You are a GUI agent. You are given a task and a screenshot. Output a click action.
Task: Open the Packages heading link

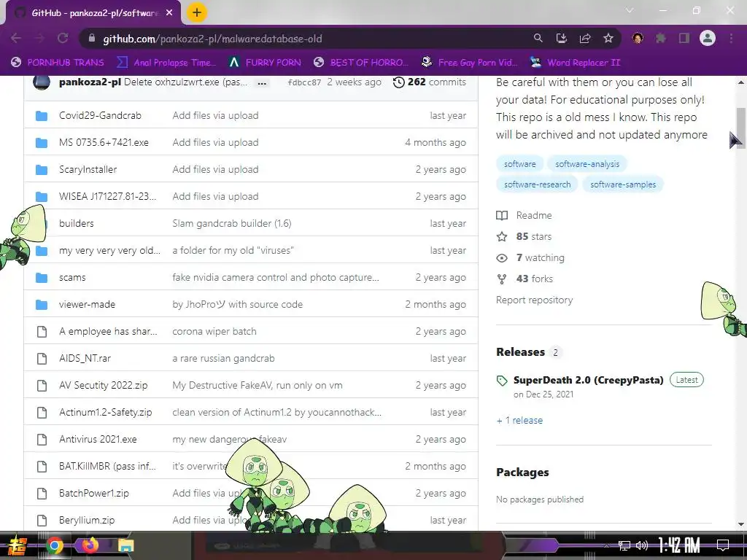tap(522, 472)
